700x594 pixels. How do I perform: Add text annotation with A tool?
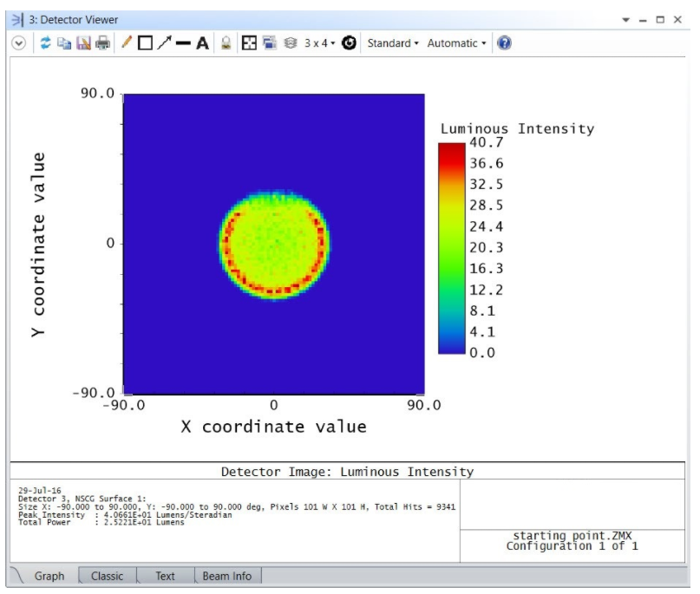click(x=202, y=43)
